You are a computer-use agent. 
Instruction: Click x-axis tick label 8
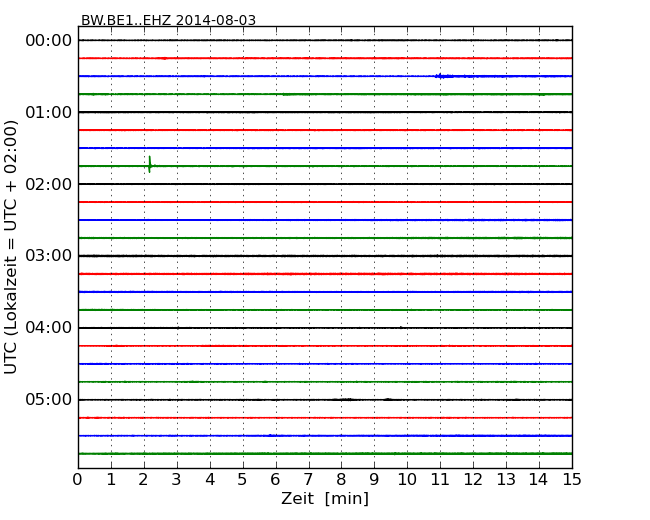(341, 480)
